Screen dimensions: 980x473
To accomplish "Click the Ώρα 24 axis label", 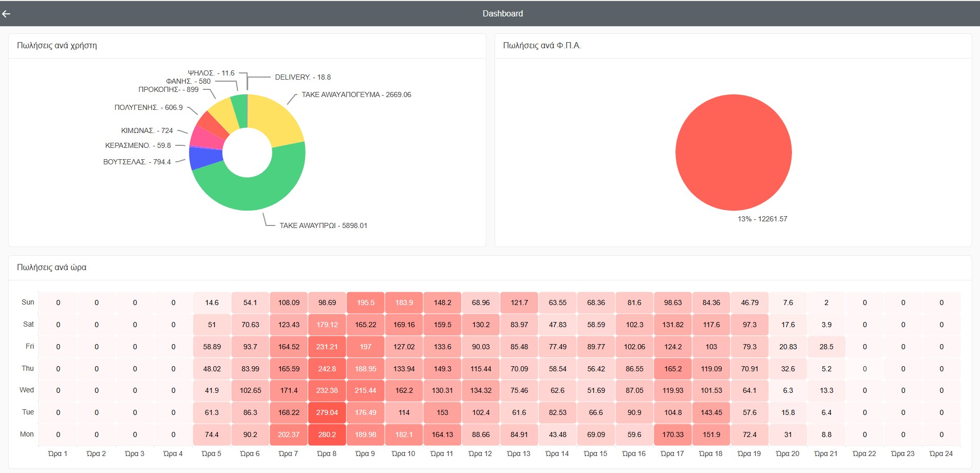I will coord(941,453).
